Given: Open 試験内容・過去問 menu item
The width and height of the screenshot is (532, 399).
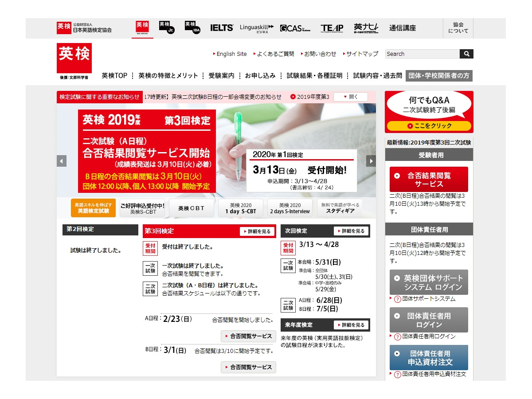Looking at the screenshot, I should pos(378,75).
